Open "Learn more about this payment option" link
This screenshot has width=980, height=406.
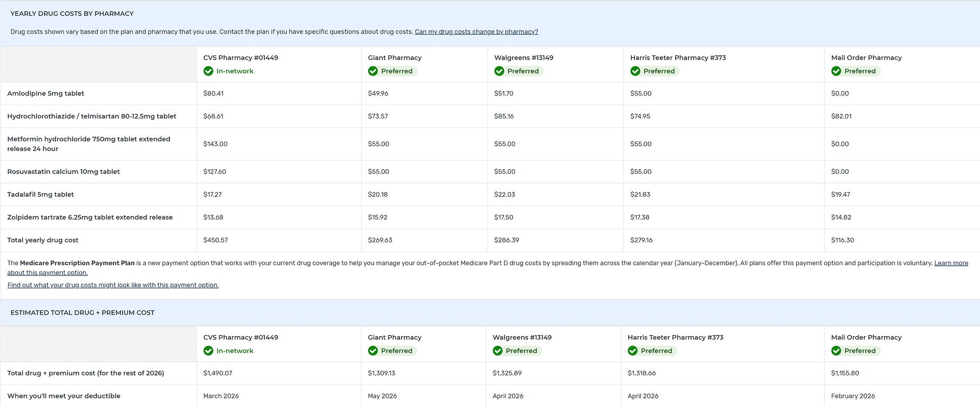tap(951, 263)
